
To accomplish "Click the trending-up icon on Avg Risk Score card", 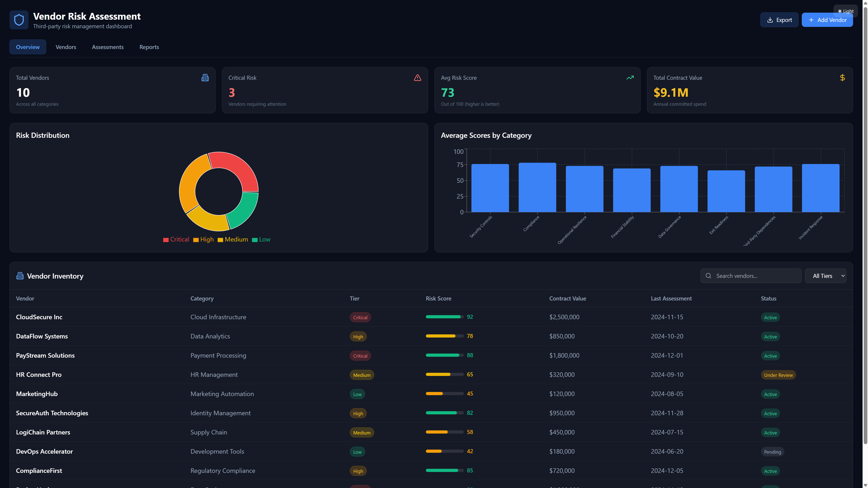I will (630, 77).
